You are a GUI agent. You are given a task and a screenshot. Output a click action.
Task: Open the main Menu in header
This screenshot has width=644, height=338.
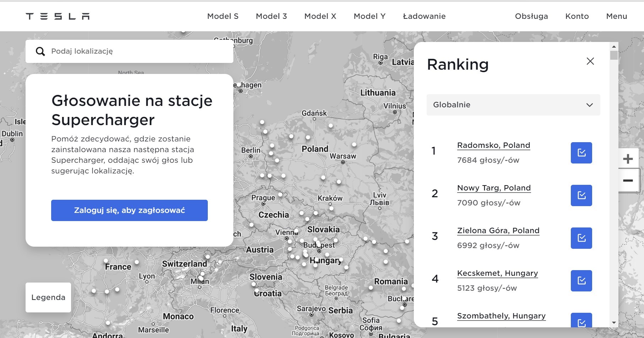click(616, 16)
